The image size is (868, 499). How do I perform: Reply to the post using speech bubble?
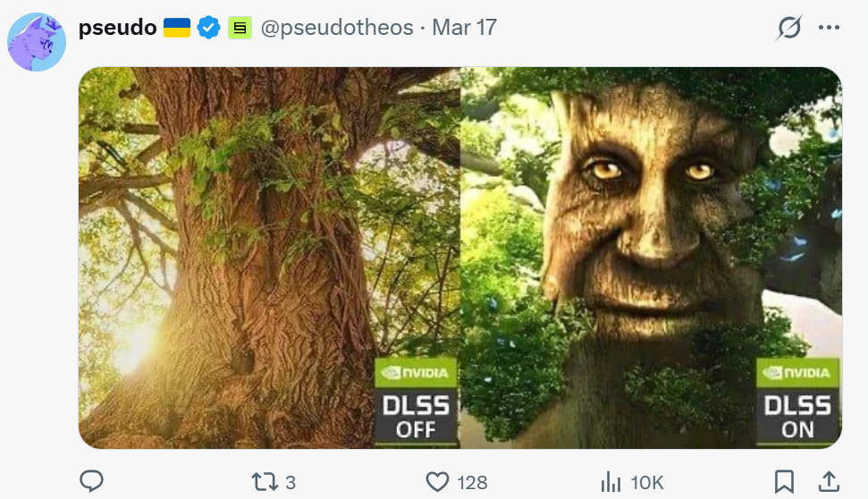(91, 482)
